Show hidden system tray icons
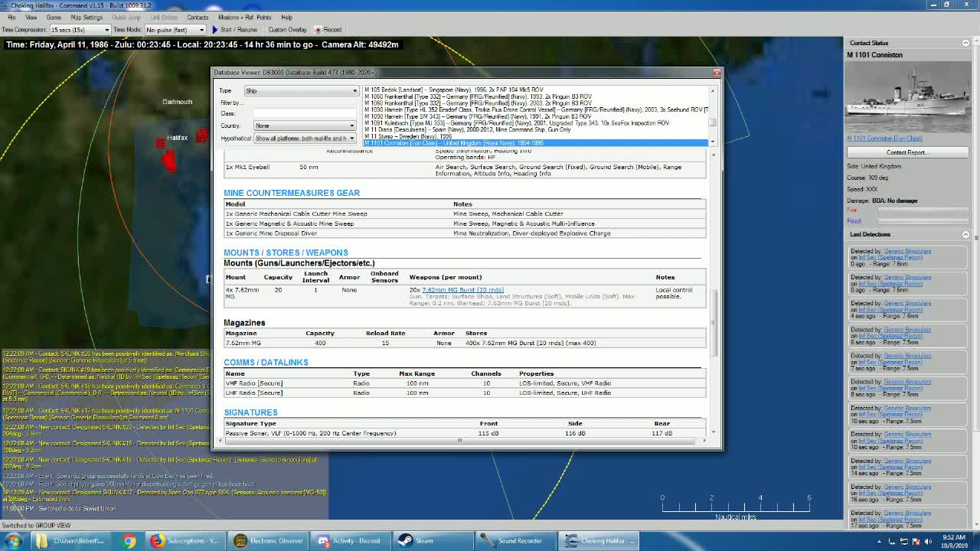The width and height of the screenshot is (980, 551). (x=880, y=541)
